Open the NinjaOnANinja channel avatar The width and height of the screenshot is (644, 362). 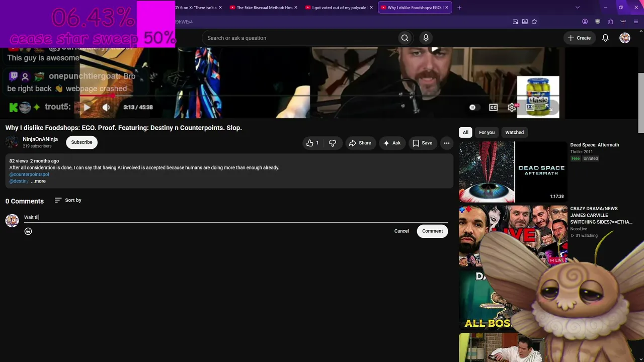pyautogui.click(x=12, y=142)
